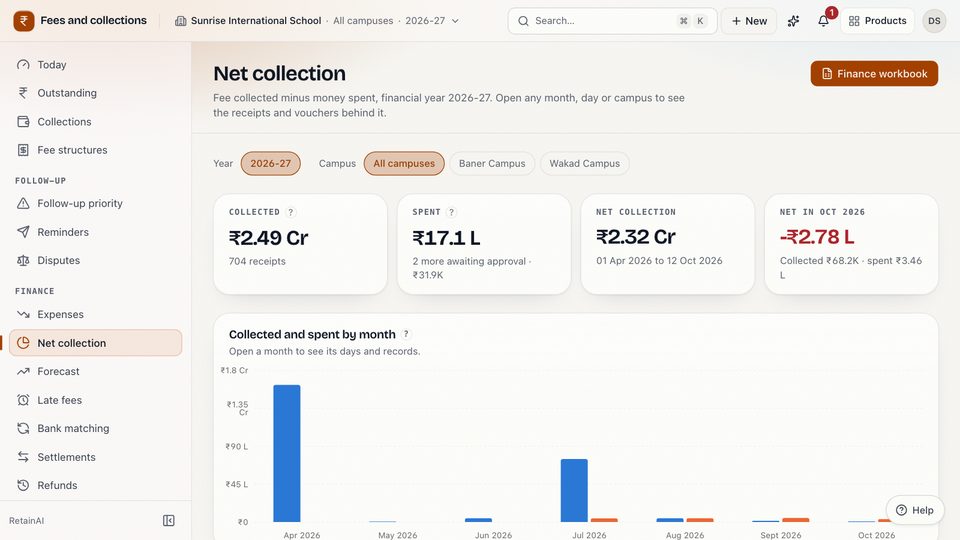This screenshot has width=960, height=540.
Task: Click the 704 receipts text
Action: [x=257, y=261]
